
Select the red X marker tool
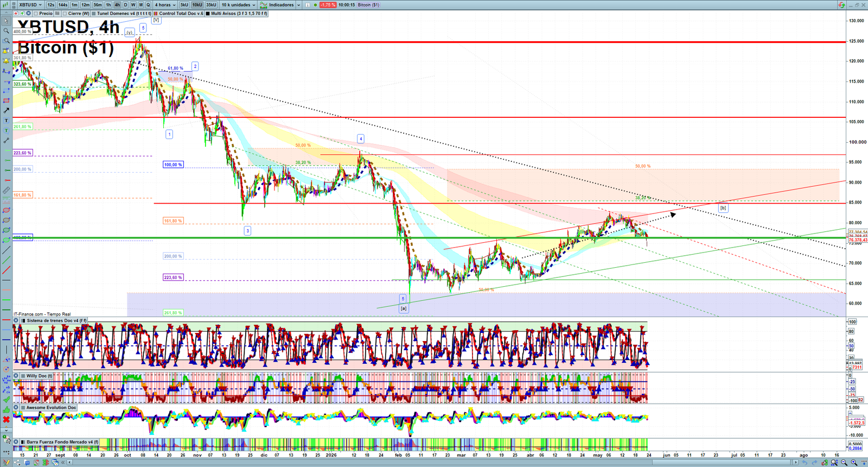coord(7,419)
